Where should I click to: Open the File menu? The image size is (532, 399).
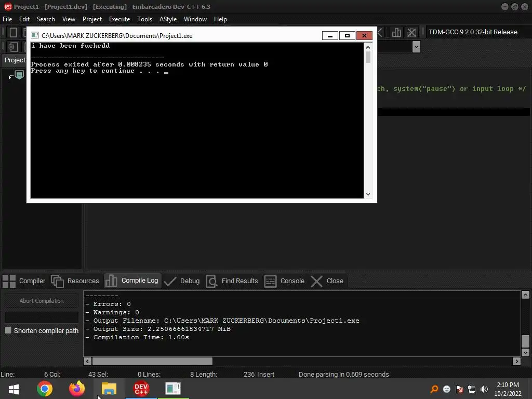click(7, 19)
